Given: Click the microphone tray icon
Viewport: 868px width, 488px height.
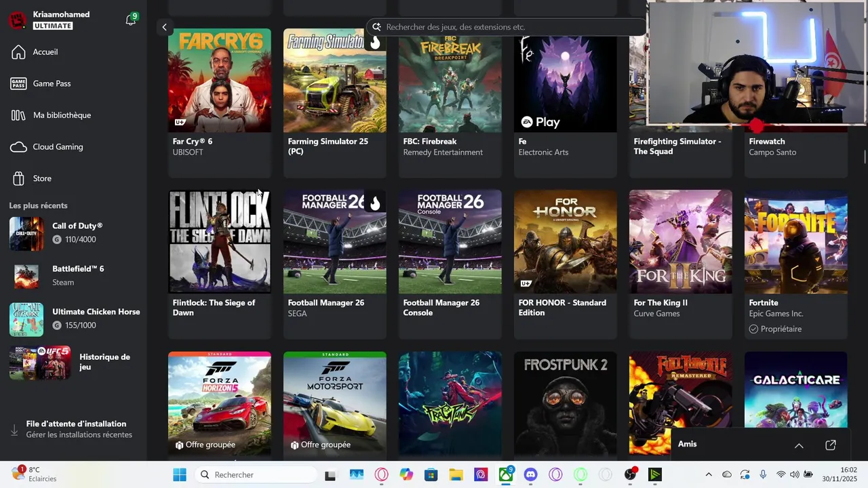Looking at the screenshot, I should click(x=763, y=474).
